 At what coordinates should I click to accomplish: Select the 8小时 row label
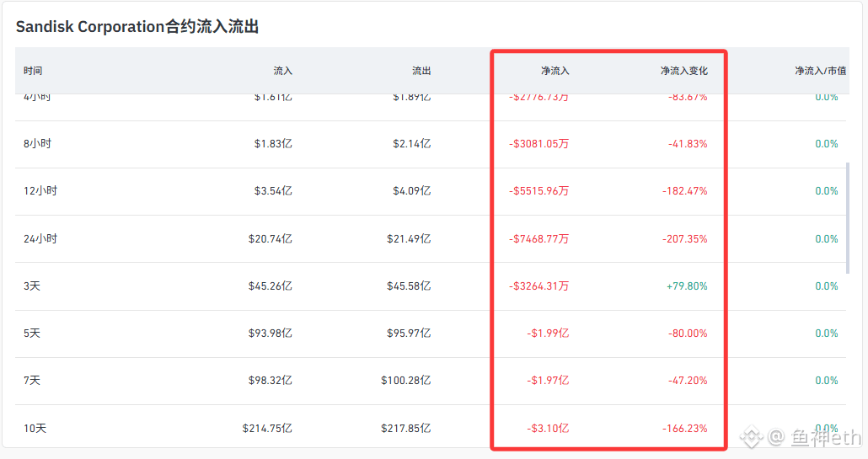[x=37, y=144]
